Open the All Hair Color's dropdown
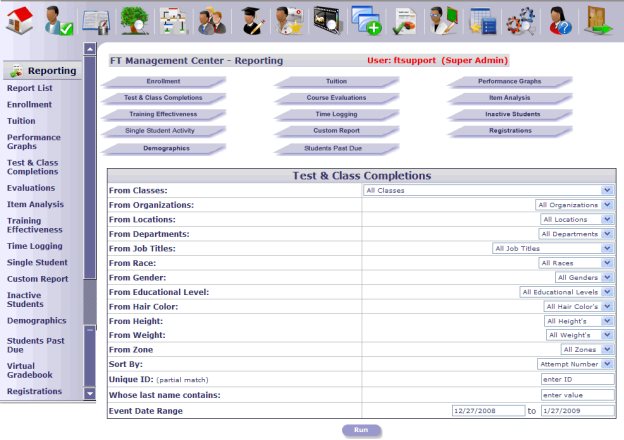624x440 pixels. pos(579,306)
